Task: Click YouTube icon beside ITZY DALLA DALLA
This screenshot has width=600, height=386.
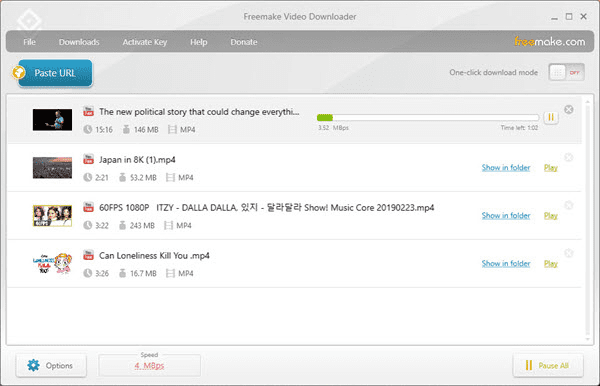Action: (x=88, y=207)
